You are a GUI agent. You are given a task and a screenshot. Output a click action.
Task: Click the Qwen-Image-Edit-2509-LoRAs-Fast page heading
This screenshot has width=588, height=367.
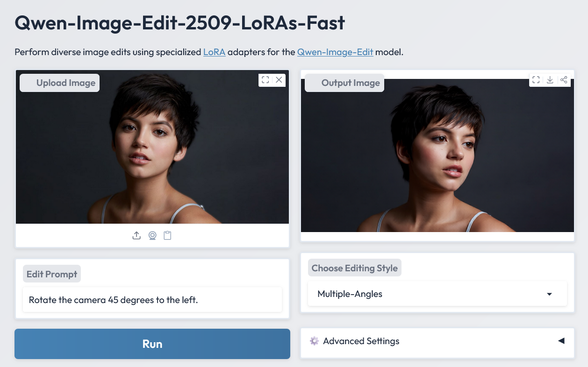point(180,23)
